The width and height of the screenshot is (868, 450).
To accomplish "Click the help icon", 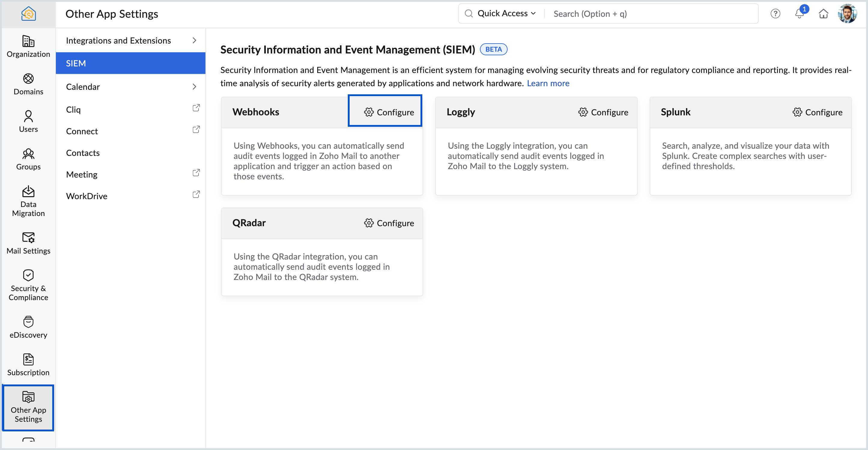I will click(775, 14).
